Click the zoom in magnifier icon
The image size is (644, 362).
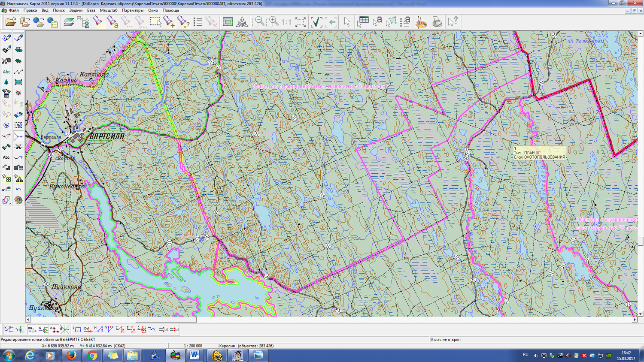(x=272, y=22)
